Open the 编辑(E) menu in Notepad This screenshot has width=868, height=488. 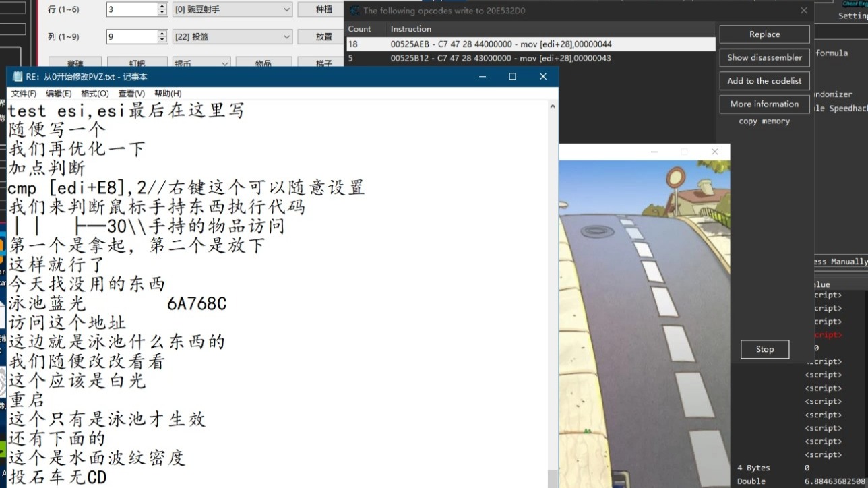(59, 94)
